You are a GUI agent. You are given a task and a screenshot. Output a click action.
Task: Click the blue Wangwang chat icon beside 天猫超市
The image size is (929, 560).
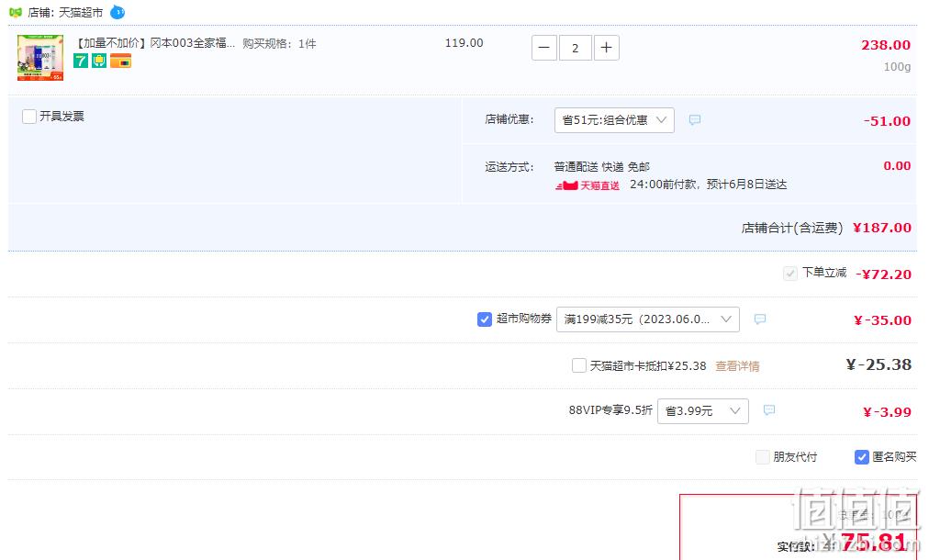click(x=118, y=12)
